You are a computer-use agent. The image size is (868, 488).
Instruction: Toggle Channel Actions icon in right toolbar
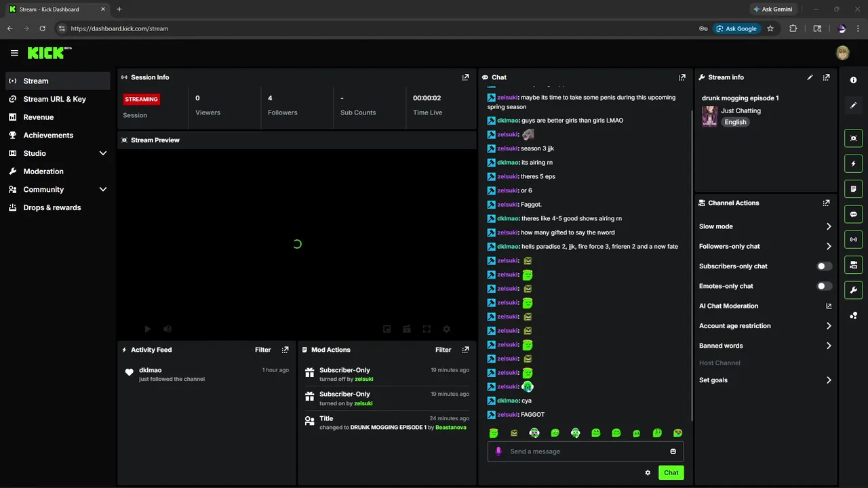[x=853, y=264]
